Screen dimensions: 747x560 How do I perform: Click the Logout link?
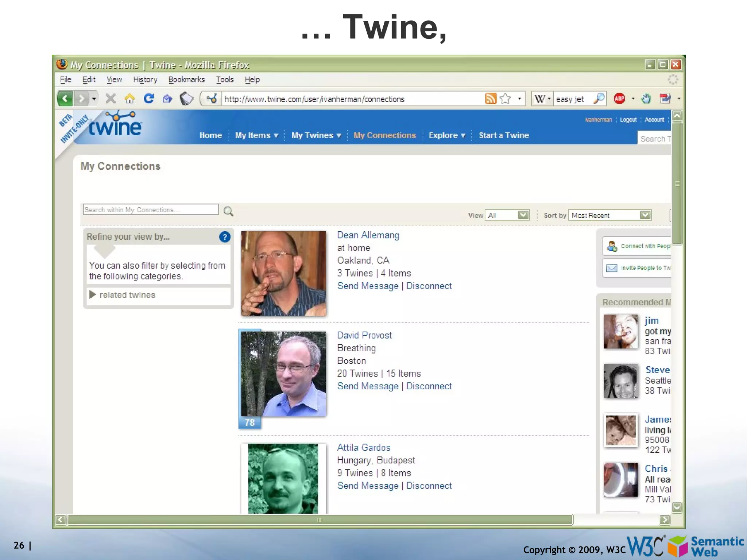pos(628,120)
